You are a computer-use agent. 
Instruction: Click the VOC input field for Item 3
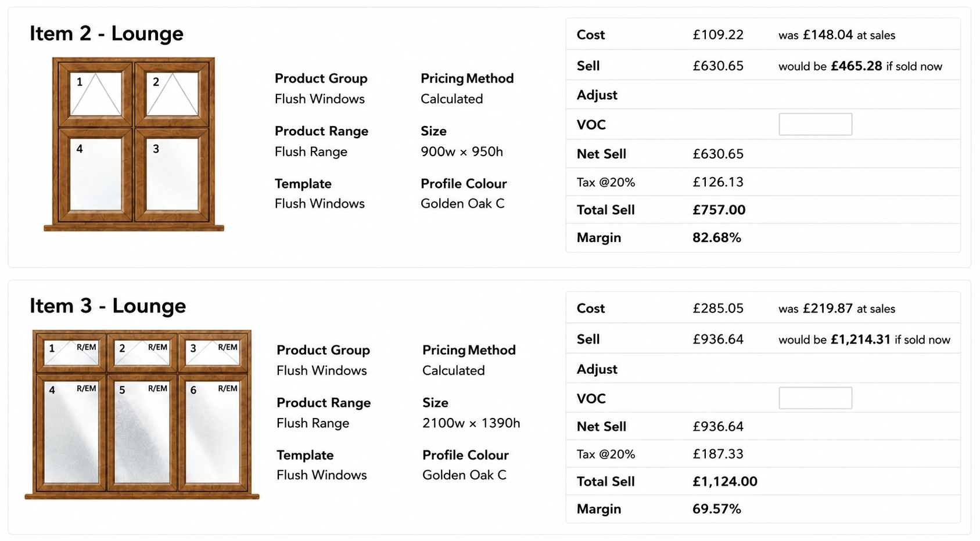(x=815, y=398)
